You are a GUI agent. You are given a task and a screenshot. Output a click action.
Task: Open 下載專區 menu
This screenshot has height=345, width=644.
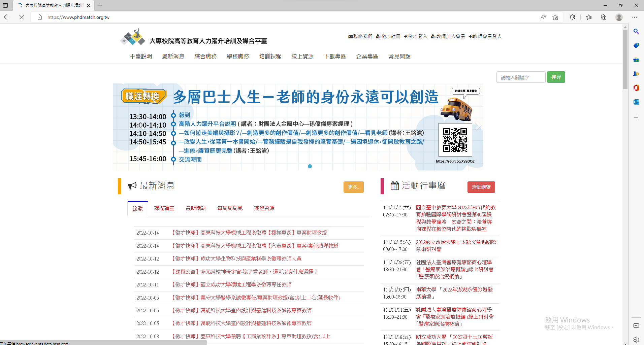[335, 56]
